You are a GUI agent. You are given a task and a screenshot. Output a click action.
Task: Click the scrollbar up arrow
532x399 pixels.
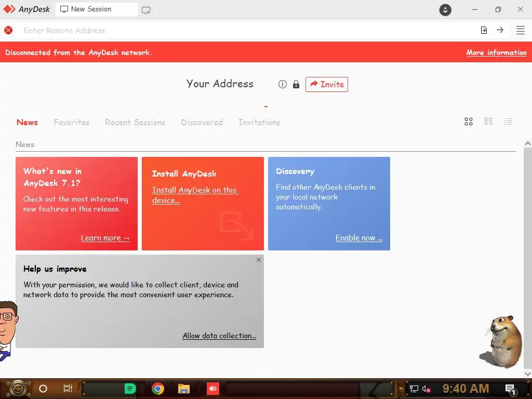click(528, 143)
